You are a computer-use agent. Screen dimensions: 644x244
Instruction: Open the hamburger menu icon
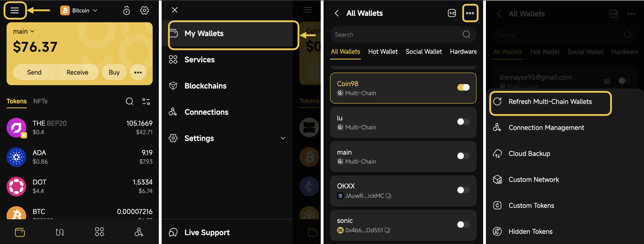[15, 10]
